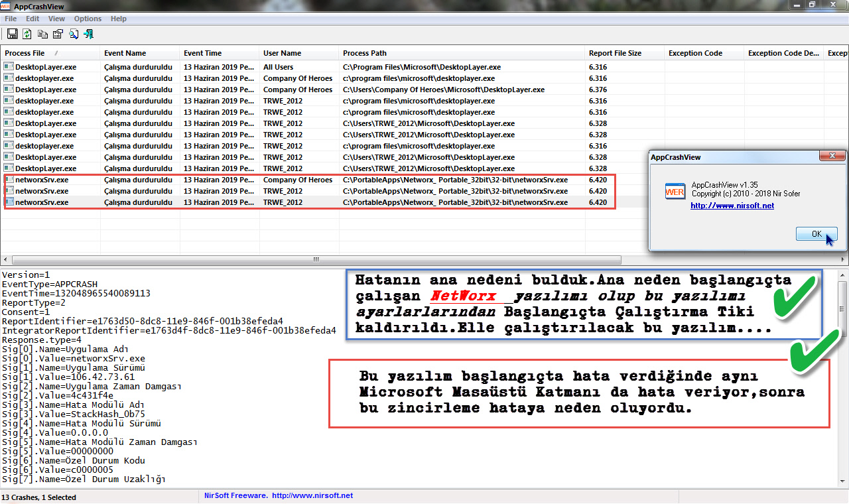Click the Sig[2].Value=4c431f4e line
The image size is (849, 504).
click(58, 395)
